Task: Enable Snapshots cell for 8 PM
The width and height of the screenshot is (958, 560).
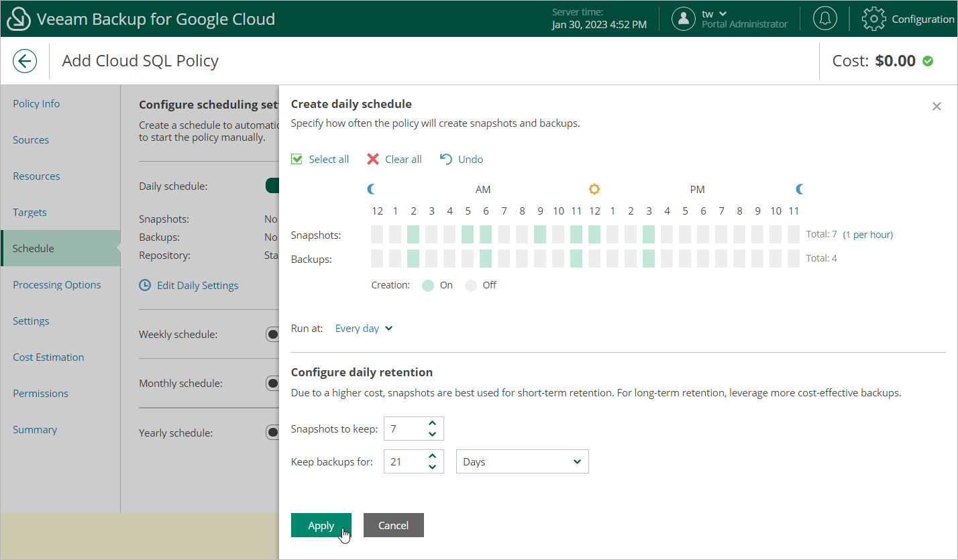Action: pos(739,235)
